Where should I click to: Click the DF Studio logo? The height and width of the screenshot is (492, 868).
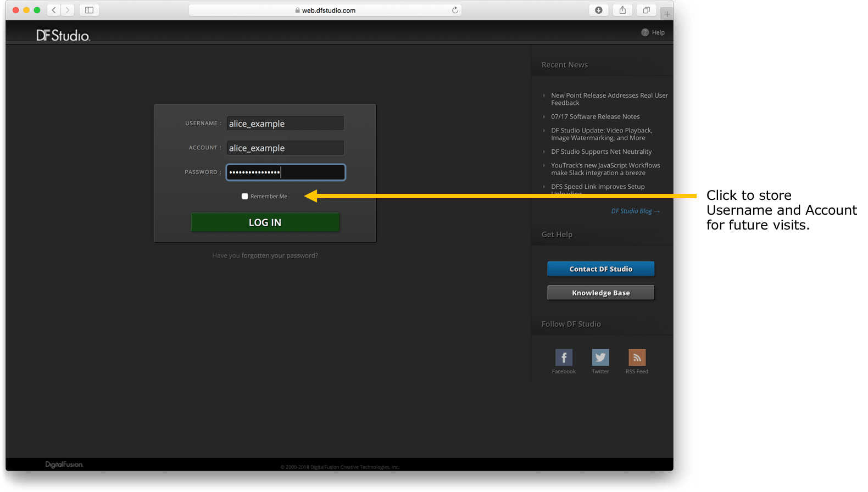click(x=63, y=36)
